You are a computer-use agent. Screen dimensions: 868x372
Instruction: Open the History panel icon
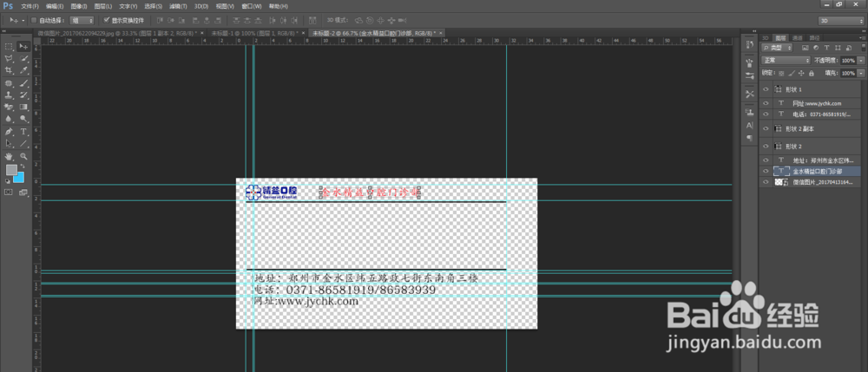click(x=750, y=43)
